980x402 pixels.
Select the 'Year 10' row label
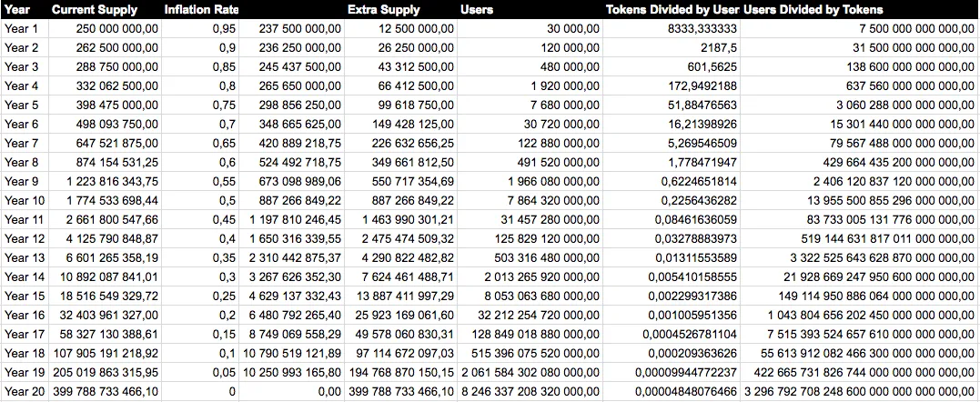25,200
